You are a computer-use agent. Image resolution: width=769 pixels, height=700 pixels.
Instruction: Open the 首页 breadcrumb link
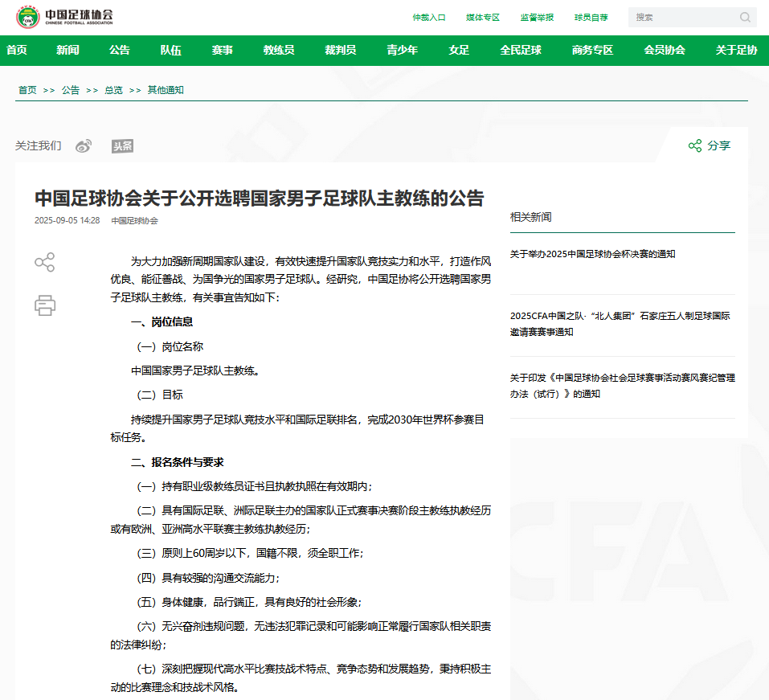coord(27,90)
